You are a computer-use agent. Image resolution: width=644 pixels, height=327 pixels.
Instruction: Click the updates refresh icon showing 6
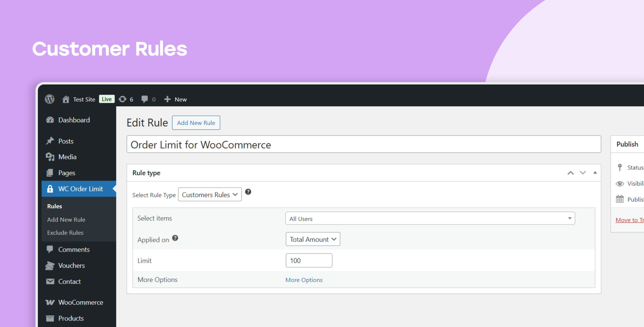tap(122, 99)
